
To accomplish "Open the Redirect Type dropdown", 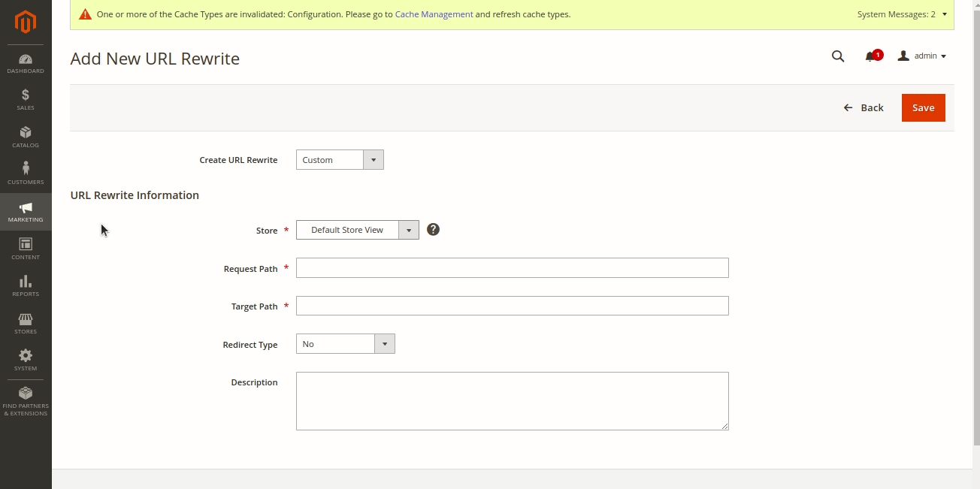I will tap(346, 344).
